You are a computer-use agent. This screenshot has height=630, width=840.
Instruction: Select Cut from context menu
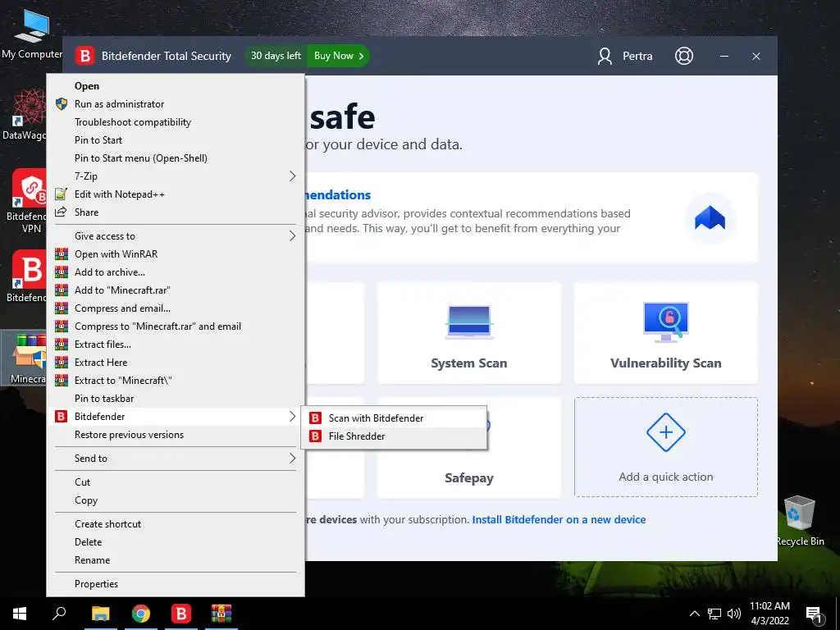tap(176, 482)
